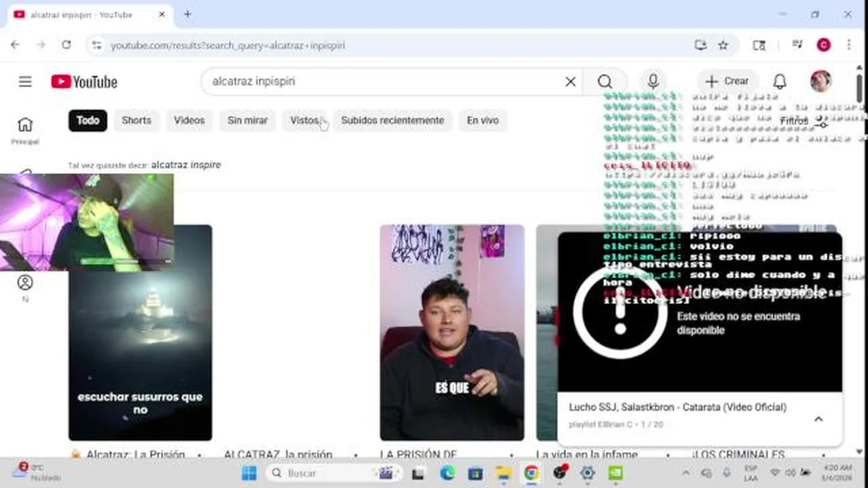
Task: Open site information icon in address bar
Action: pos(96,45)
